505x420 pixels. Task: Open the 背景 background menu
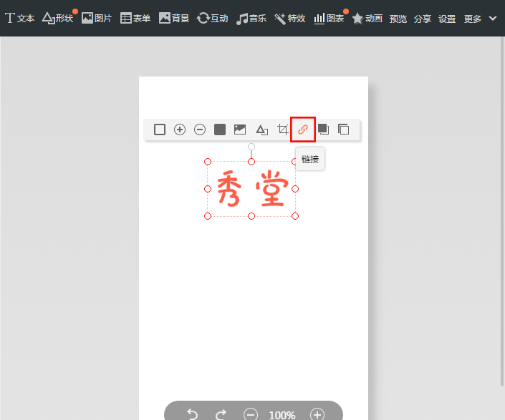174,18
